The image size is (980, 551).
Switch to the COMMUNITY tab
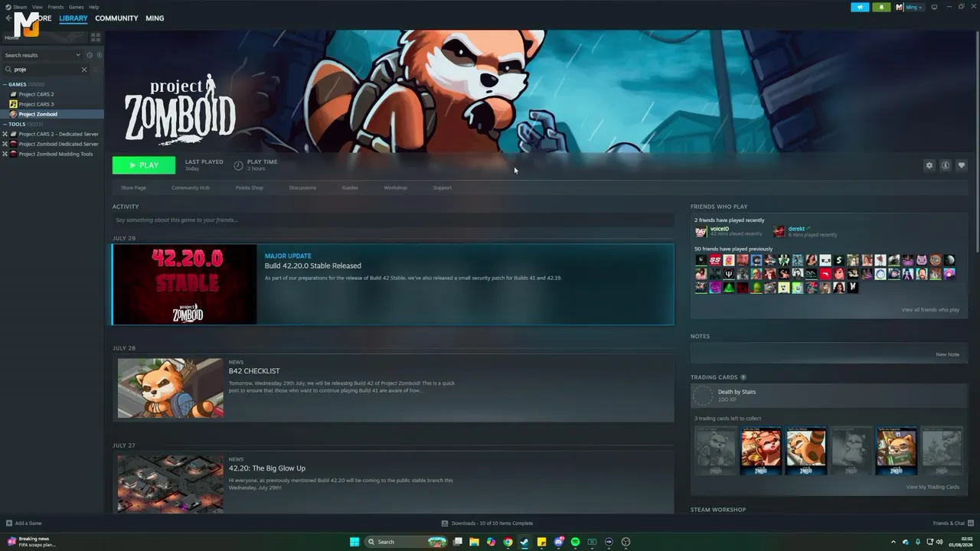pyautogui.click(x=116, y=18)
